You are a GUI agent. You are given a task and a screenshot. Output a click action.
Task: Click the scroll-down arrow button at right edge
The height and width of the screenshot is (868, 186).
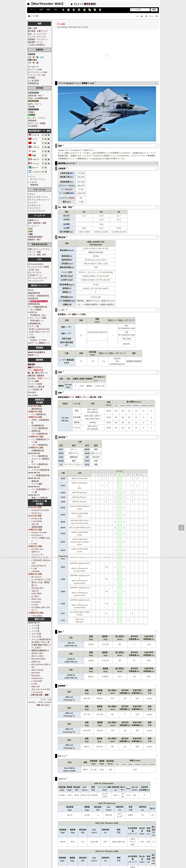(x=181, y=528)
